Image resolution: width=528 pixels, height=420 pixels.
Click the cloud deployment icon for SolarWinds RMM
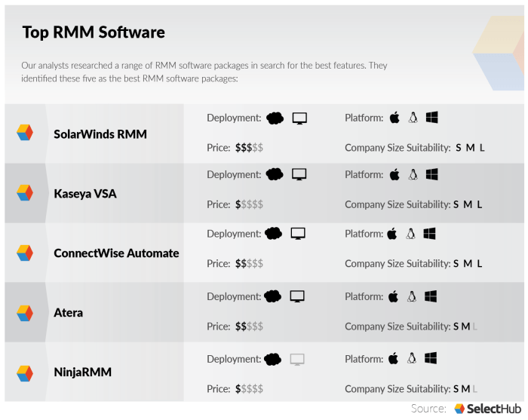[x=275, y=118]
